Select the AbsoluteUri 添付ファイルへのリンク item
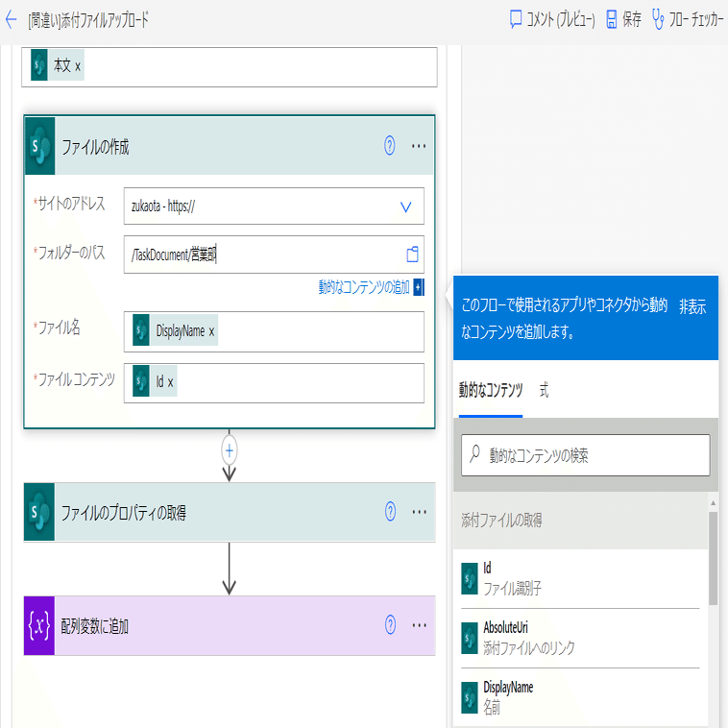Image resolution: width=728 pixels, height=728 pixels. point(580,638)
